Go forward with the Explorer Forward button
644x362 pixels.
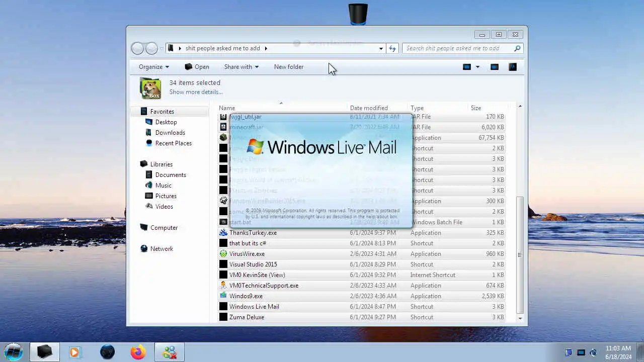click(151, 48)
